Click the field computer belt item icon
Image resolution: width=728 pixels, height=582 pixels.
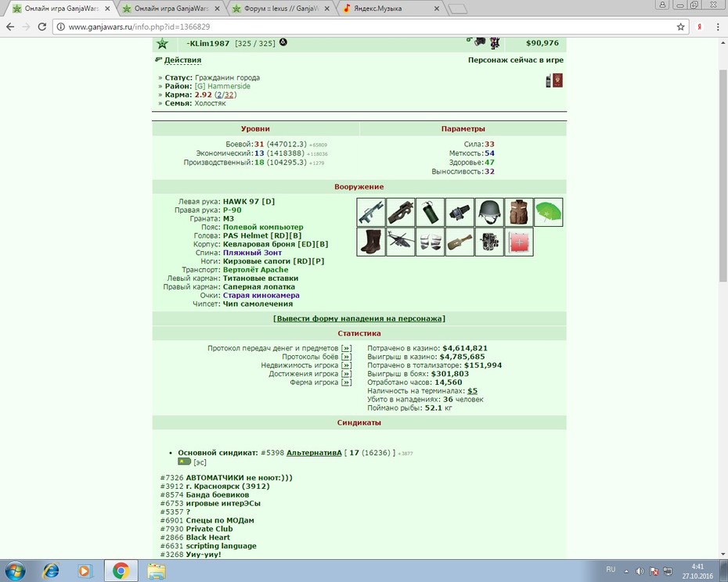pos(460,212)
